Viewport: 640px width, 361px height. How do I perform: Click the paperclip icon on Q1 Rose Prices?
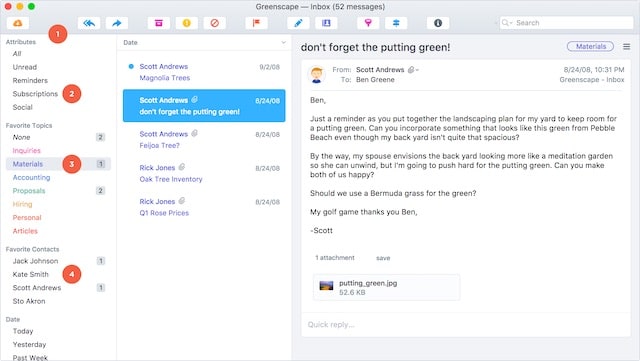(x=182, y=201)
